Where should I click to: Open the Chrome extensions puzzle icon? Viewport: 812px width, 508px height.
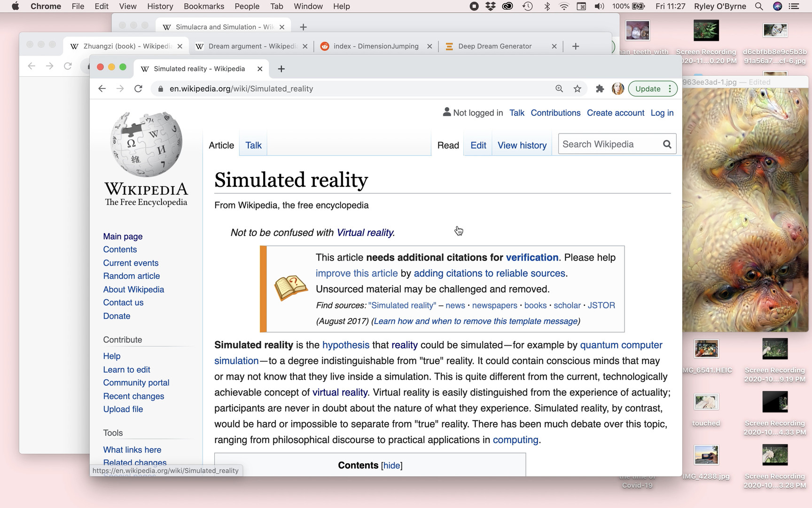600,89
